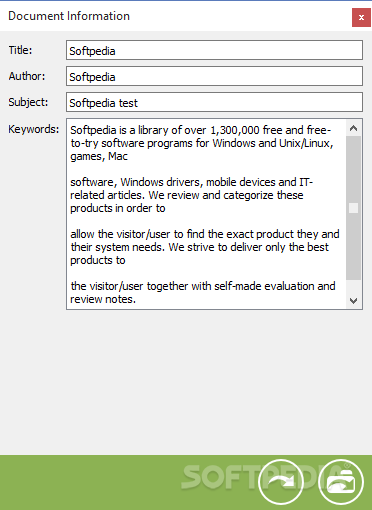Viewport: 372px width, 510px height.
Task: Focus the Author text field
Action: (x=214, y=76)
